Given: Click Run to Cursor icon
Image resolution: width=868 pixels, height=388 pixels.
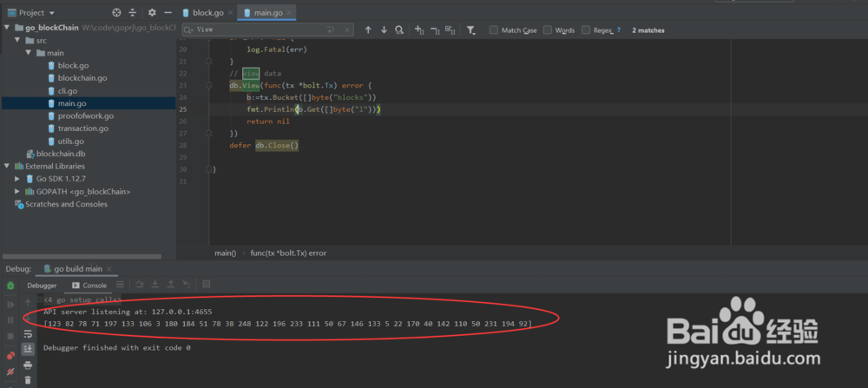Looking at the screenshot, I should tap(187, 285).
